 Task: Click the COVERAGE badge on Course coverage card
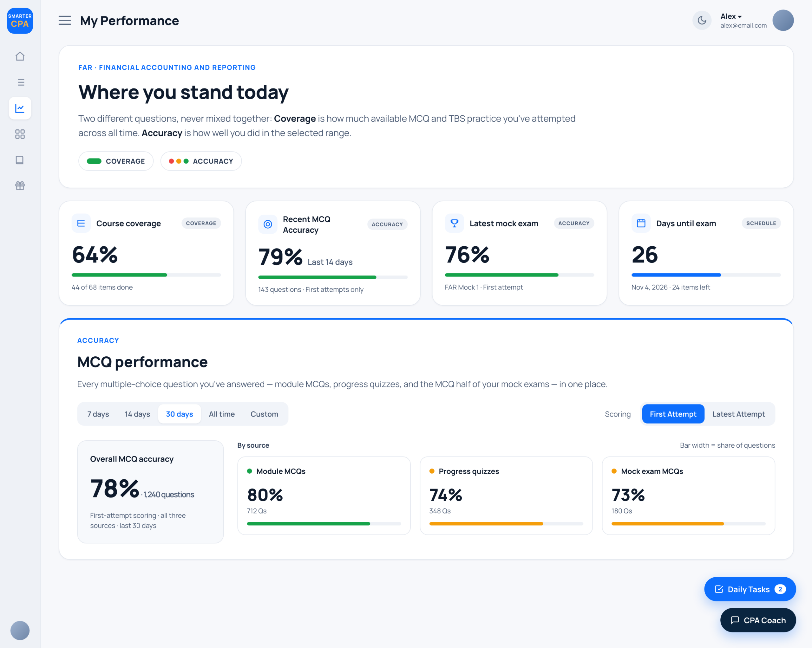pos(201,223)
